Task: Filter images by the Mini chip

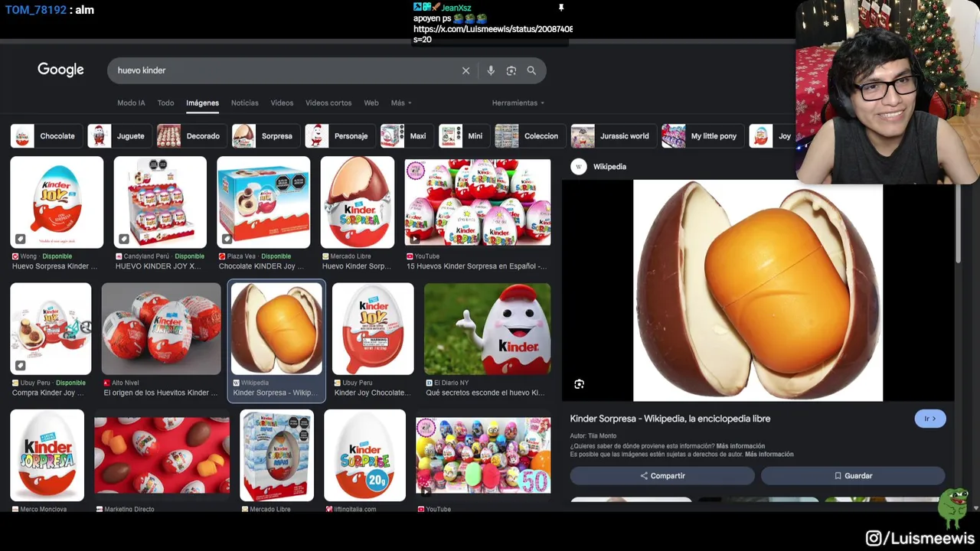Action: 462,136
